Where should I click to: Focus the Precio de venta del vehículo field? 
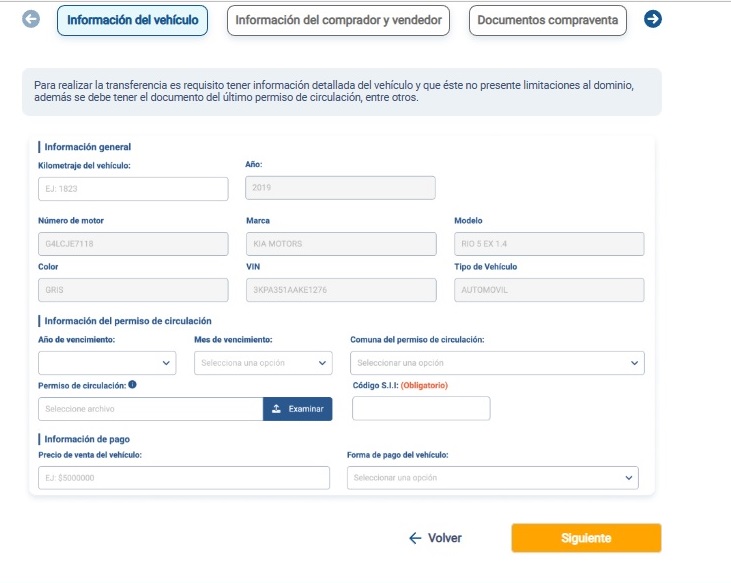184,478
